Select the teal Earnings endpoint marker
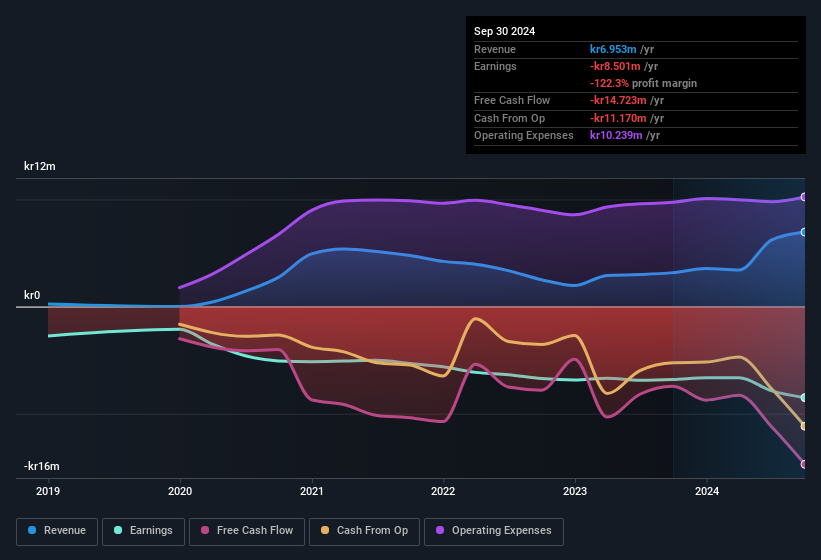821x560 pixels. 804,398
